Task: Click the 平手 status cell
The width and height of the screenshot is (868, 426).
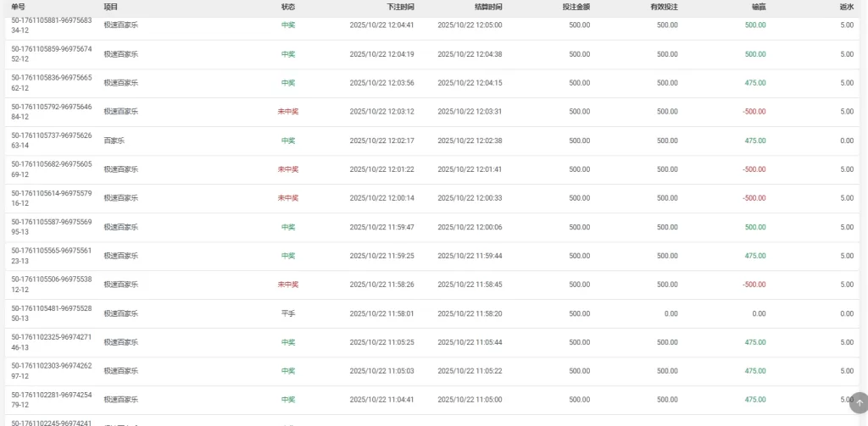Action: click(x=288, y=313)
